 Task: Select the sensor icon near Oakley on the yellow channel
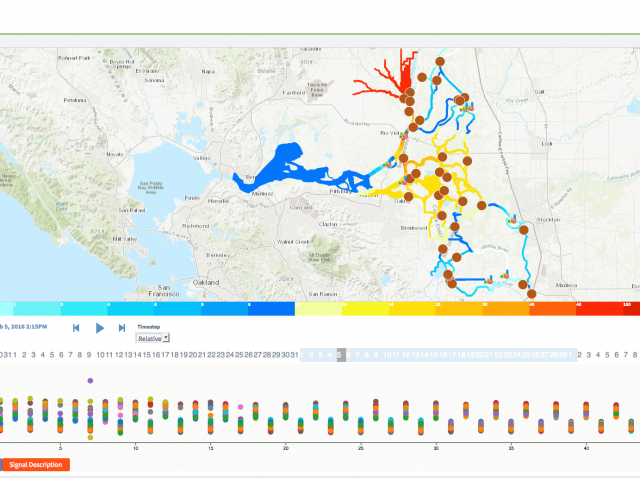tap(403, 181)
